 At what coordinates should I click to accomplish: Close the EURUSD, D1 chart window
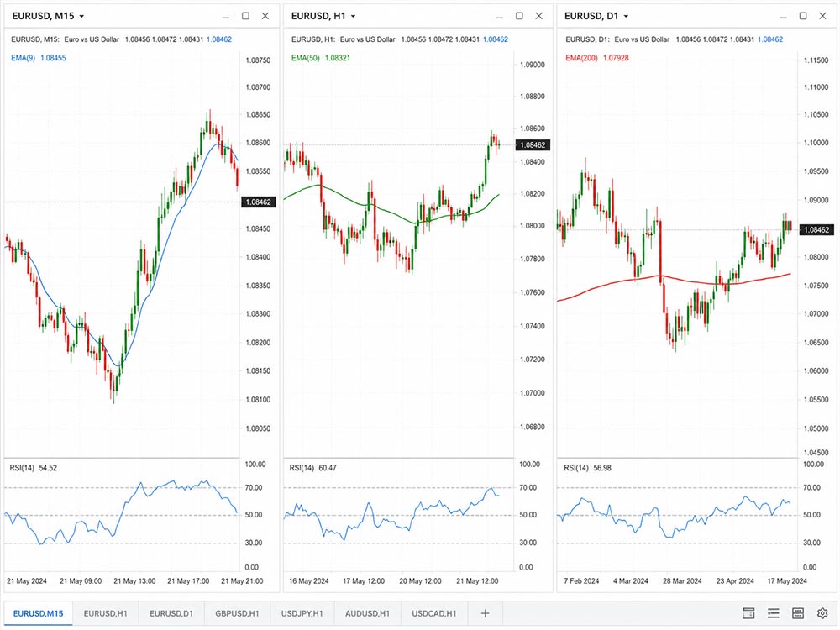(x=823, y=16)
